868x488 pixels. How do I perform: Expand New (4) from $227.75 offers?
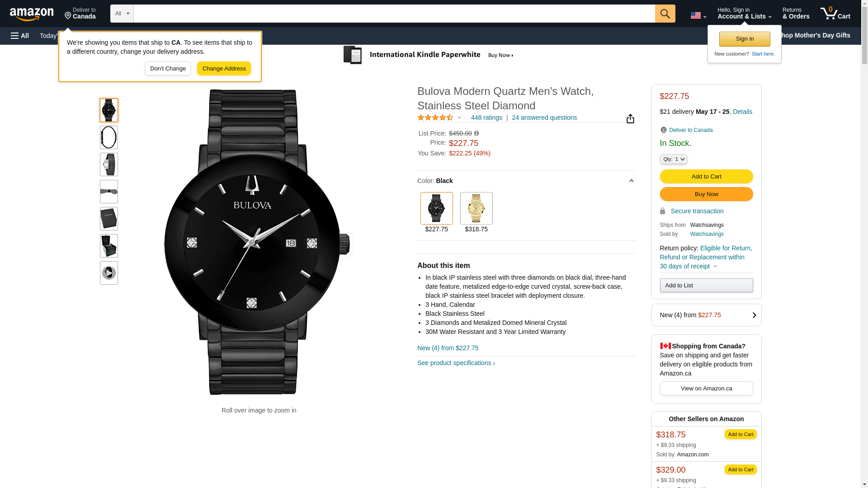[706, 315]
